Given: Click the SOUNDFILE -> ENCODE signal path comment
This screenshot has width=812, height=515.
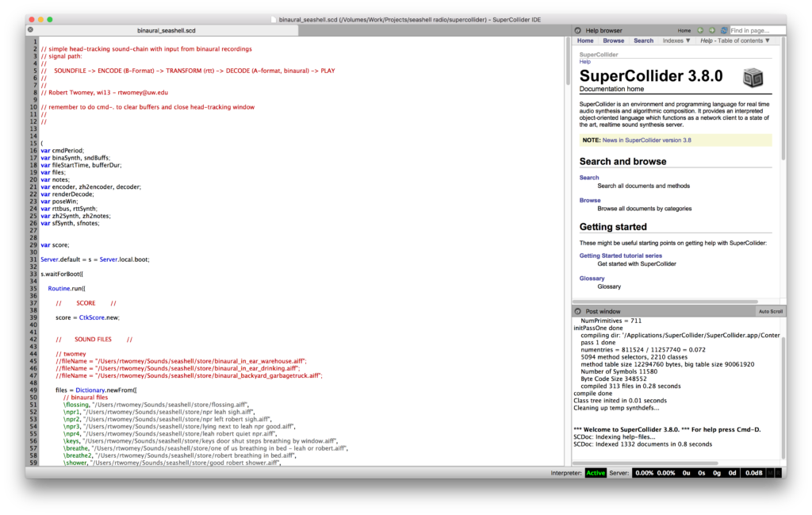Looking at the screenshot, I should point(188,71).
